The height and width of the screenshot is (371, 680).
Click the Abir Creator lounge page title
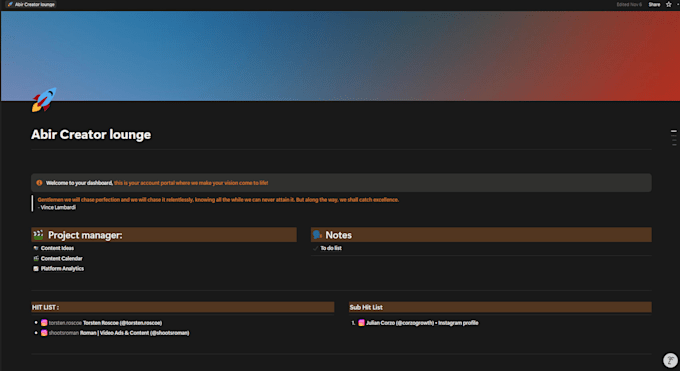click(x=91, y=135)
